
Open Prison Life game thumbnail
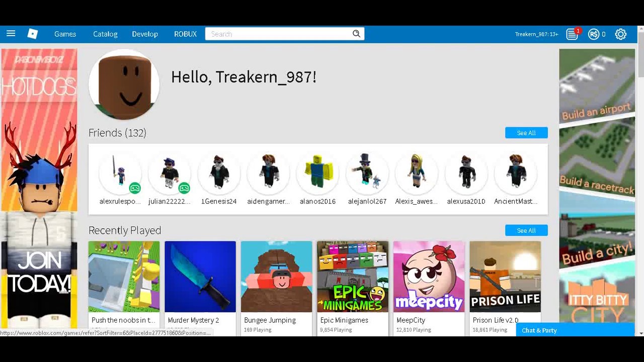[x=505, y=277]
